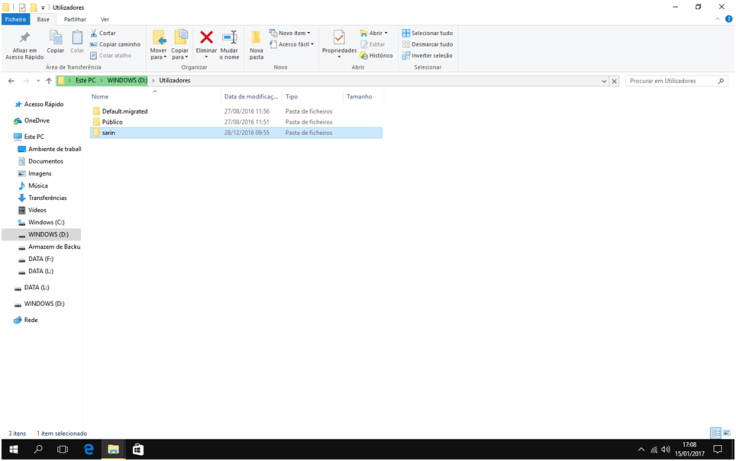This screenshot has height=461, width=736.
Task: Click the red Eliminar X icon
Action: point(206,38)
